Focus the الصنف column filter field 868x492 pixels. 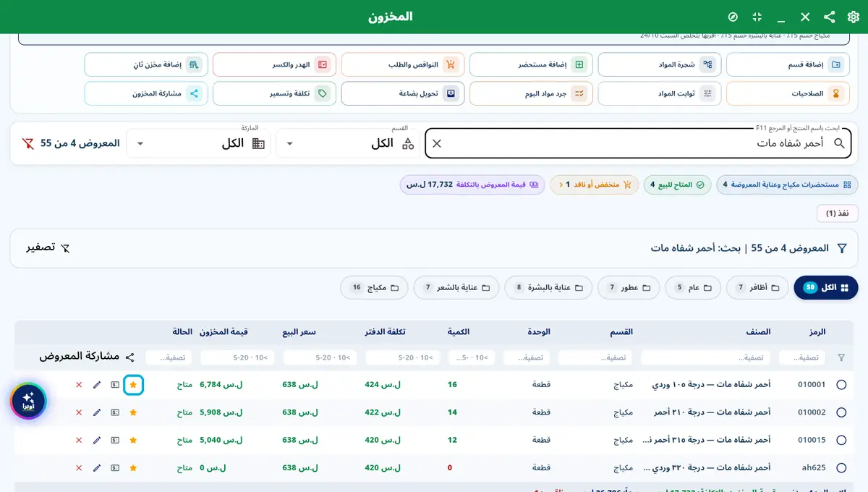click(707, 357)
